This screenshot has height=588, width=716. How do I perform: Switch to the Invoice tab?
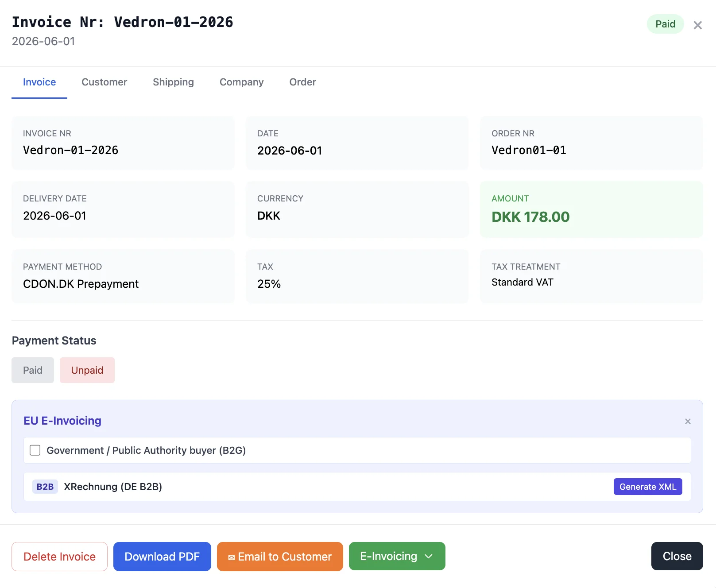click(x=39, y=82)
